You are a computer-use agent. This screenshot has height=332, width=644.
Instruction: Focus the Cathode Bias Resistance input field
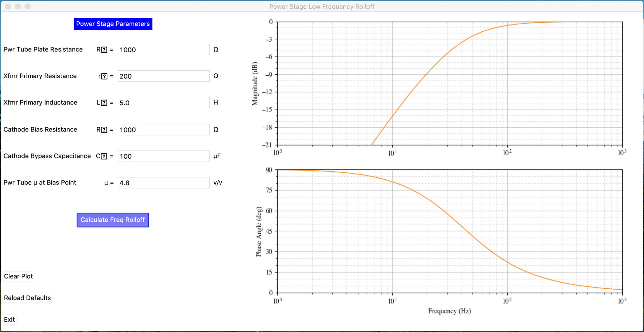coord(164,130)
